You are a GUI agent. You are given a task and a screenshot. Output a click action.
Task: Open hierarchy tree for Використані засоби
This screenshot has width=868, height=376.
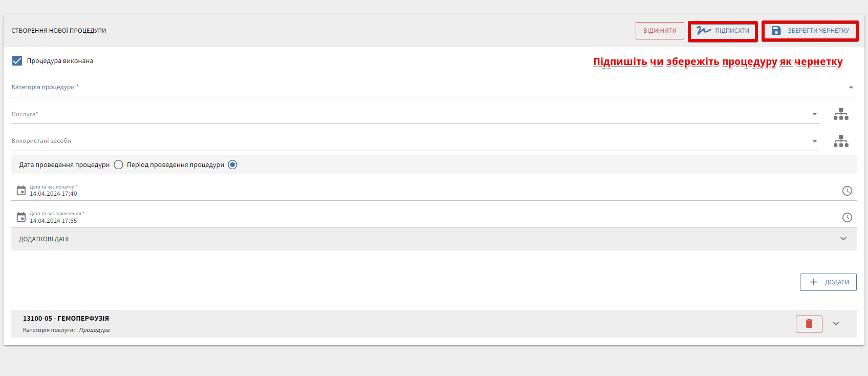(x=841, y=141)
